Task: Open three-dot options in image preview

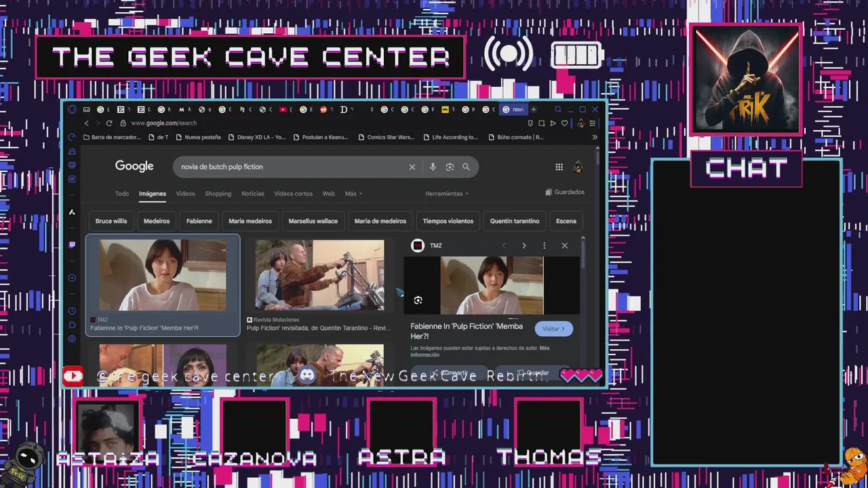Action: pyautogui.click(x=544, y=245)
